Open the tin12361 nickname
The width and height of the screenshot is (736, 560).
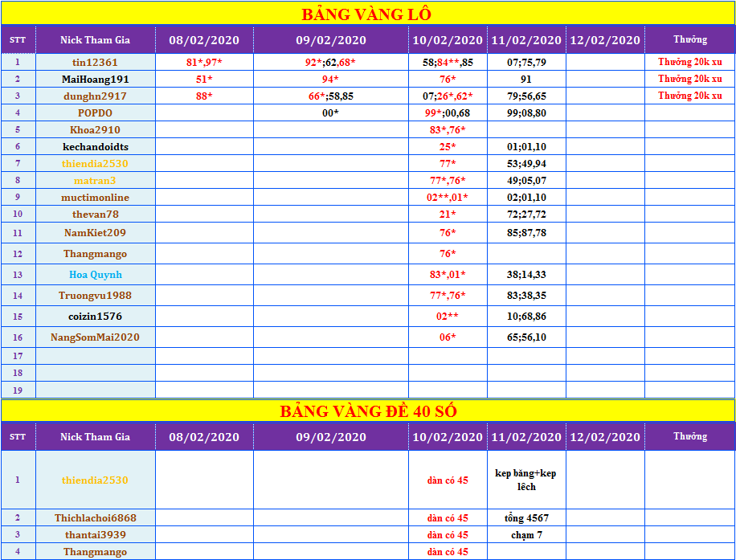tap(95, 63)
